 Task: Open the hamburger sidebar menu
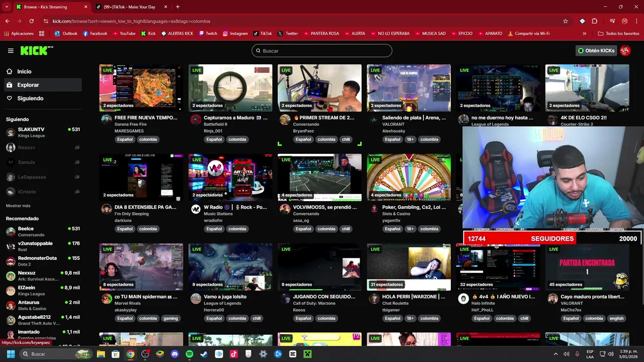pos(11,51)
